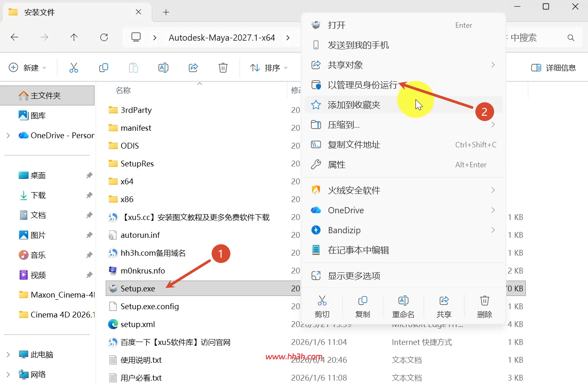Click chevron after Autodesk-Maya-2027.1-x64 breadcrumb
The width and height of the screenshot is (588, 386).
coord(288,38)
